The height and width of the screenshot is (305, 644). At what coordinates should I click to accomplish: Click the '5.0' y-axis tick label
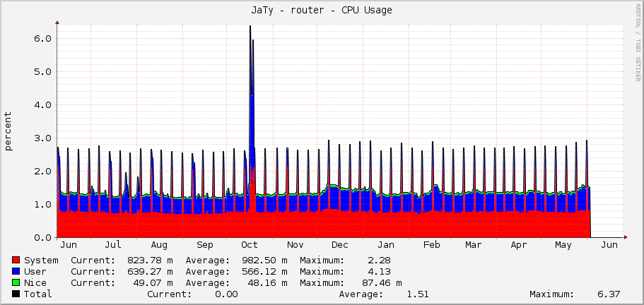(x=42, y=72)
